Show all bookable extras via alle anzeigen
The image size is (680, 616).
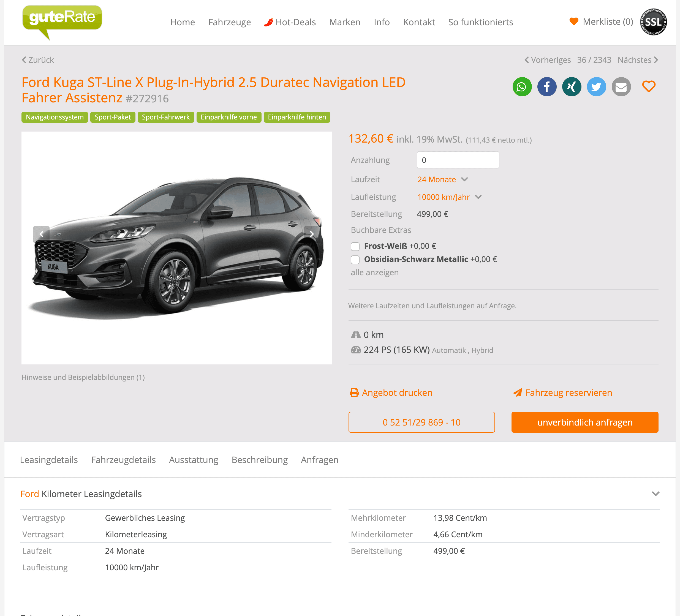click(374, 272)
